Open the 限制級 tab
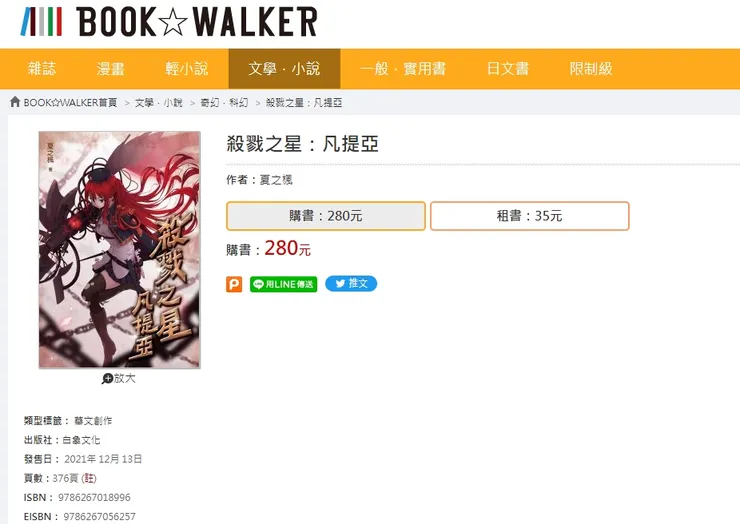The image size is (740, 524). pos(591,69)
